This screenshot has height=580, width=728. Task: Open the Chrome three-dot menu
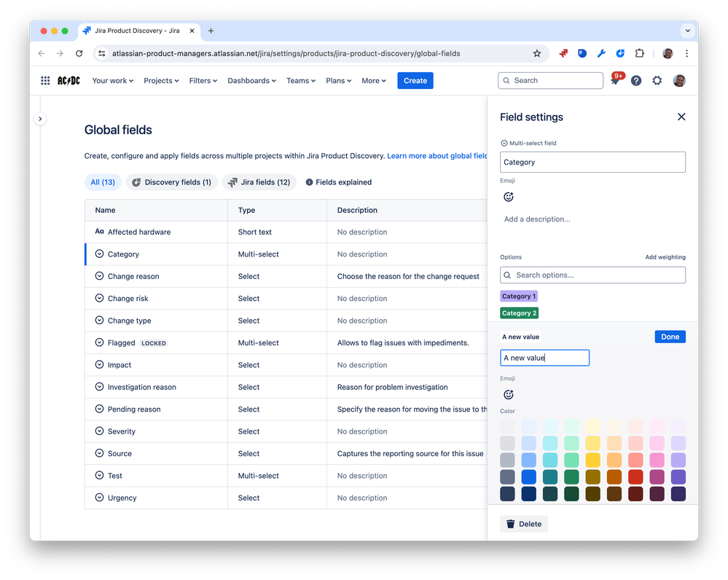point(686,53)
